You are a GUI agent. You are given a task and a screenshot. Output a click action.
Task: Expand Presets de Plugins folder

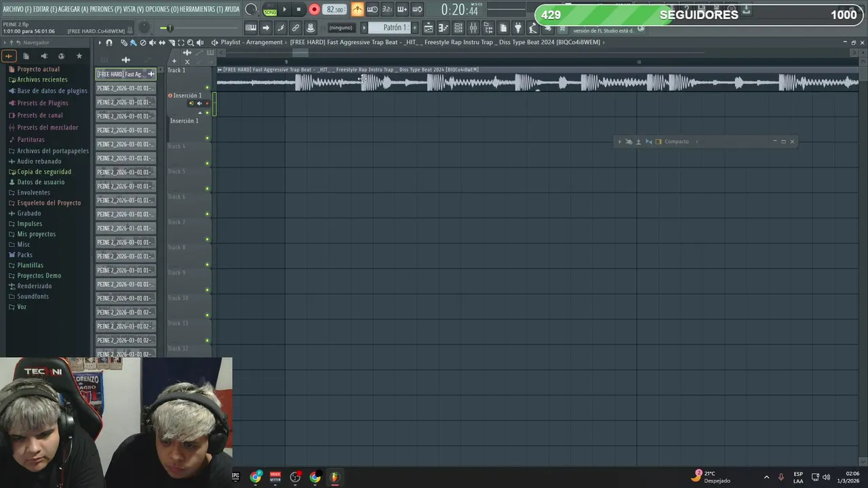pos(43,103)
